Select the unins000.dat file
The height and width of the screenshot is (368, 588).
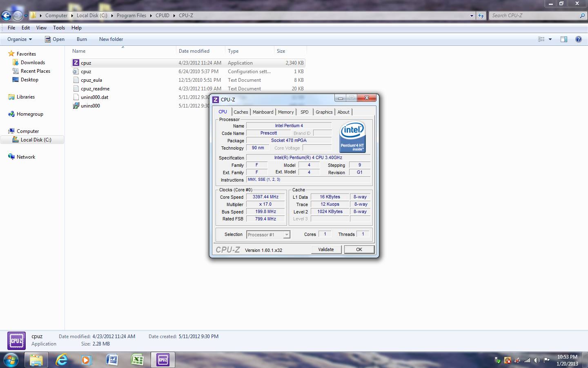[x=94, y=97]
